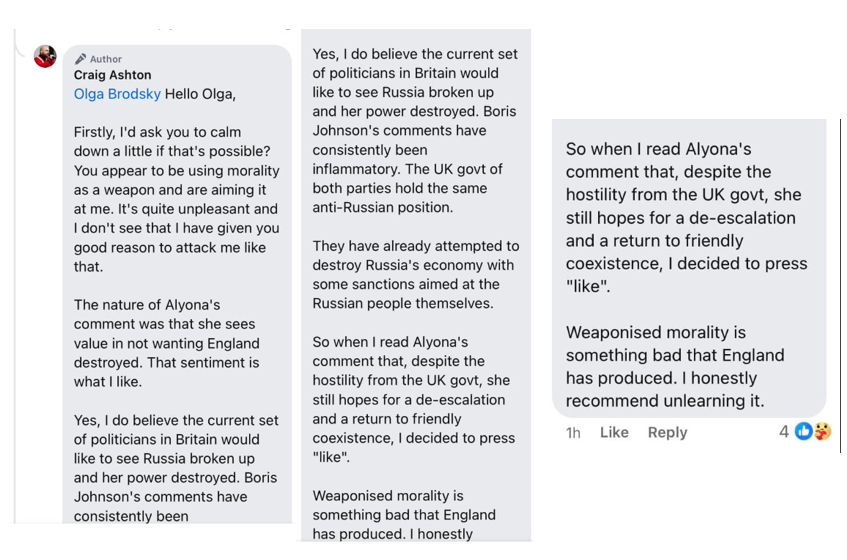Click the paragraph starting "Firstly, I'd ask you"
Screen dimensions: 847x560
(x=176, y=199)
